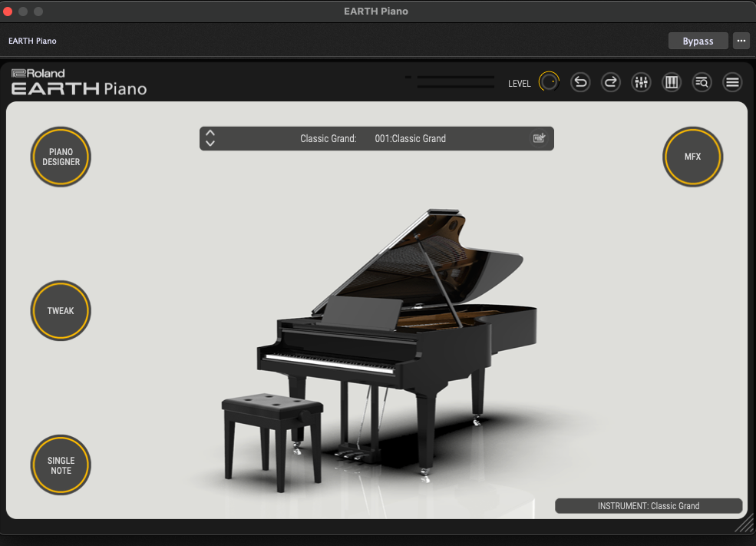This screenshot has height=546, width=756.
Task: Expand the INSTRUMENT: Classic Grand selector
Action: pyautogui.click(x=649, y=506)
